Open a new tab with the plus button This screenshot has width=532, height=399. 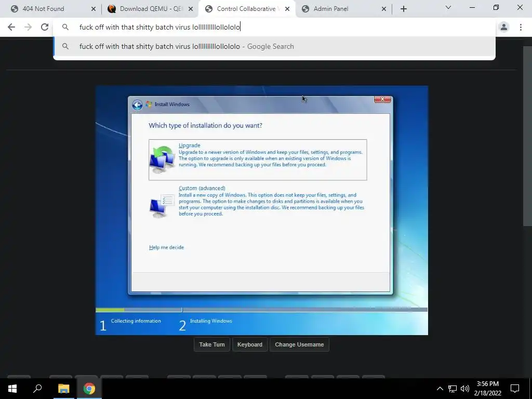tap(403, 9)
